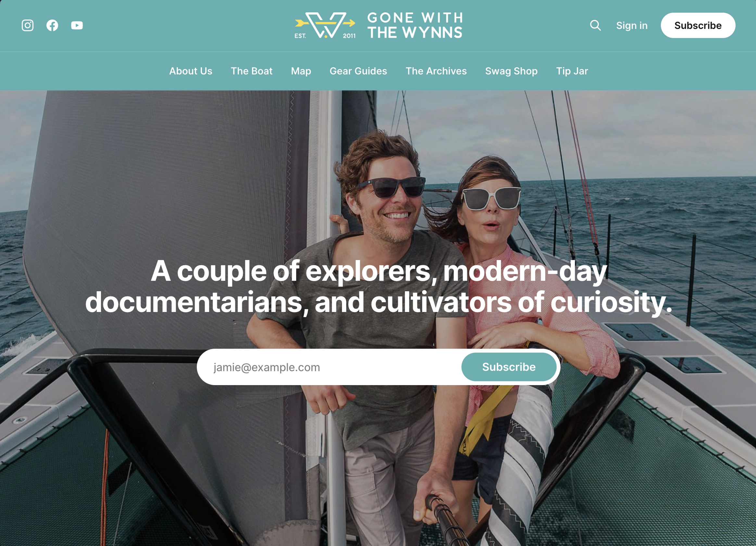756x546 pixels.
Task: Open the Tip Jar page
Action: click(572, 71)
